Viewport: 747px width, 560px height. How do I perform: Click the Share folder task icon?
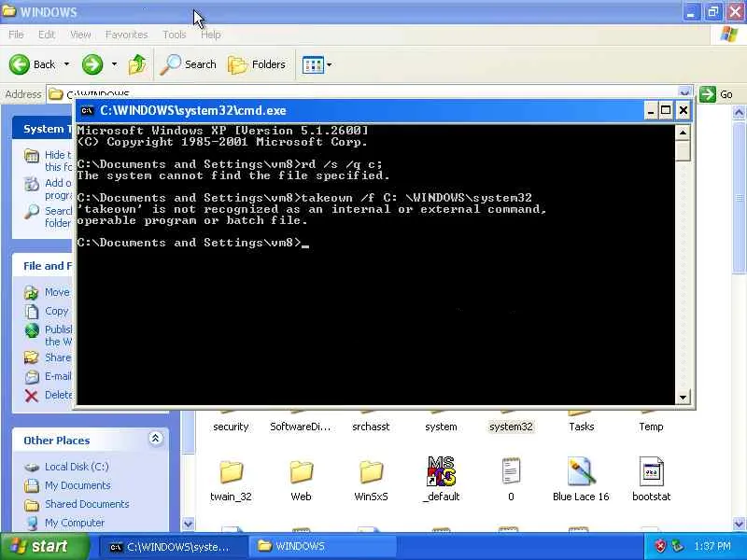32,357
